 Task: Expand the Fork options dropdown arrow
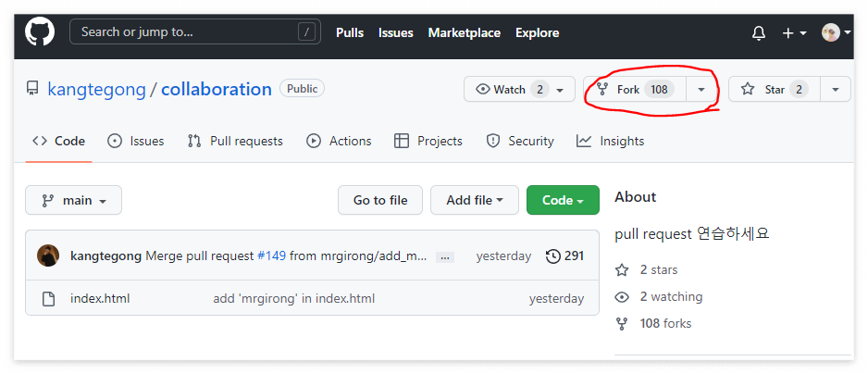pos(701,89)
